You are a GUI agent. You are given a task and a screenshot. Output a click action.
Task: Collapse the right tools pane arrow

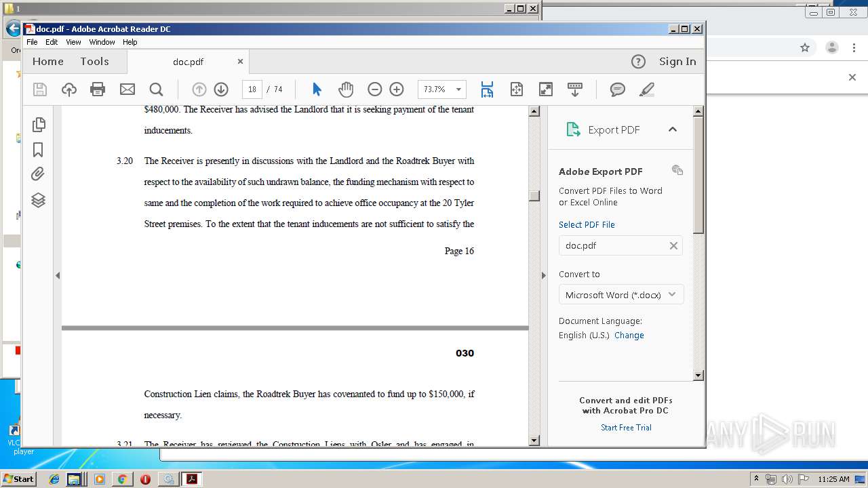pyautogui.click(x=543, y=276)
